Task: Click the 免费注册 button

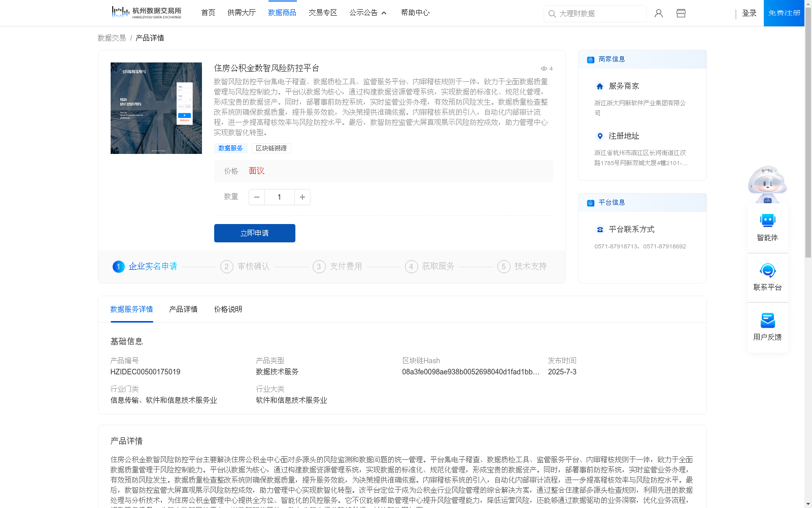Action: point(784,13)
